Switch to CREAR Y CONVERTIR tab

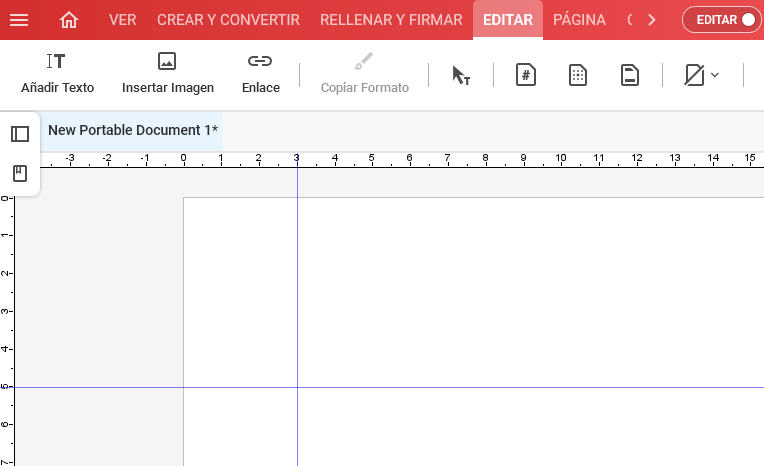coord(228,20)
